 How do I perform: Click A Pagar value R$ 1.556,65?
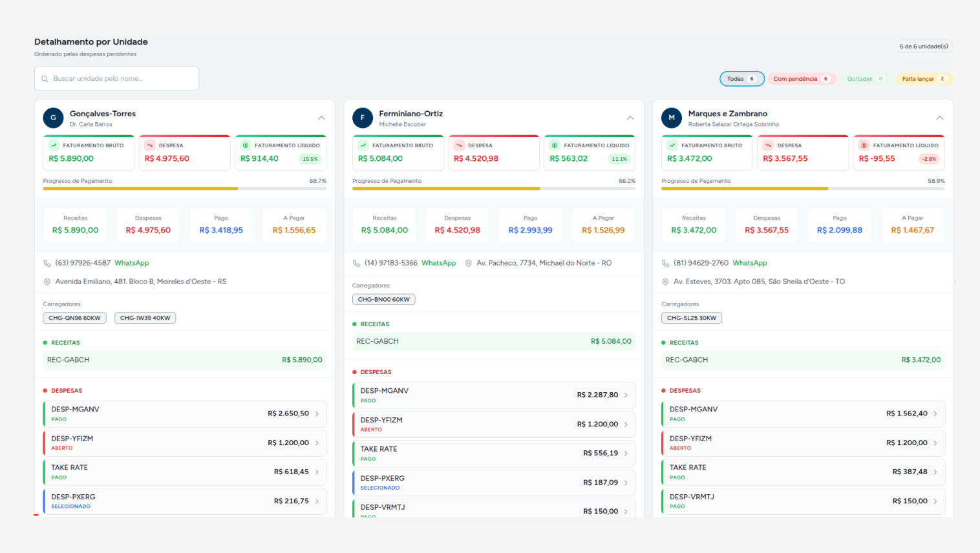click(294, 230)
